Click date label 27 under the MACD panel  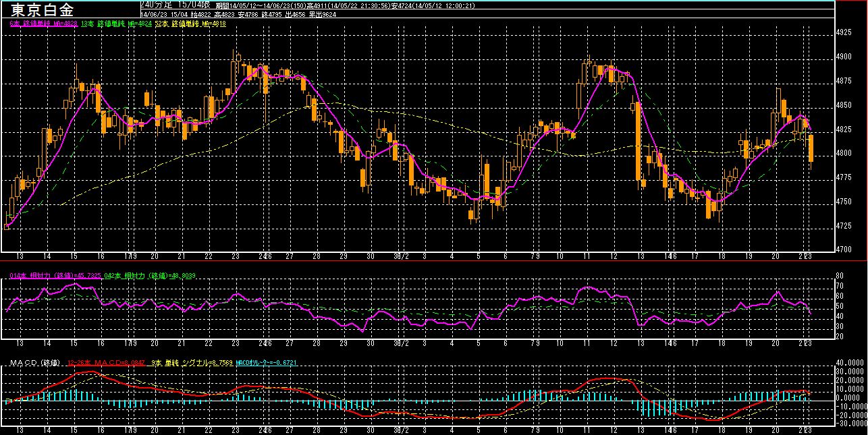(x=289, y=430)
